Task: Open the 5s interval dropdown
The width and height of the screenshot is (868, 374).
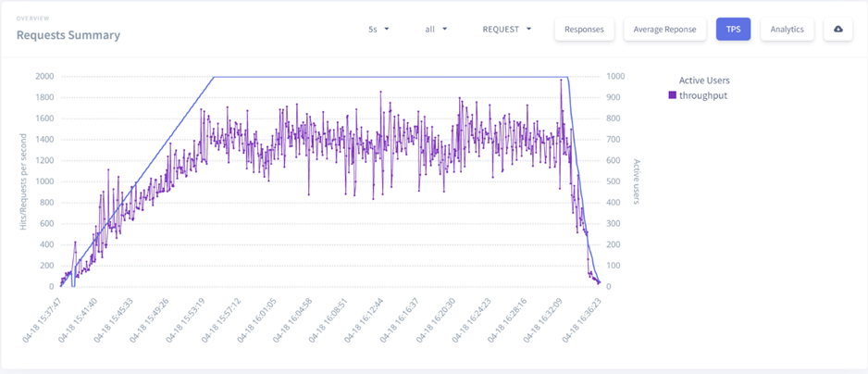Action: [x=378, y=30]
